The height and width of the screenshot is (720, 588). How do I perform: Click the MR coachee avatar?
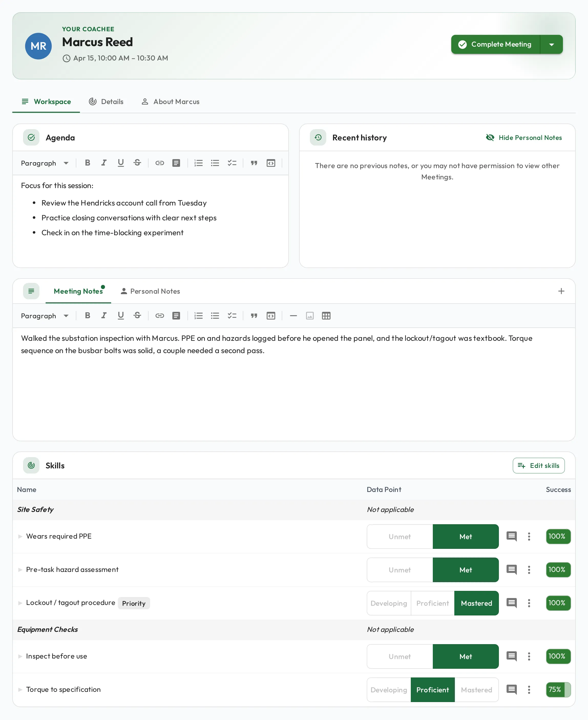(38, 46)
